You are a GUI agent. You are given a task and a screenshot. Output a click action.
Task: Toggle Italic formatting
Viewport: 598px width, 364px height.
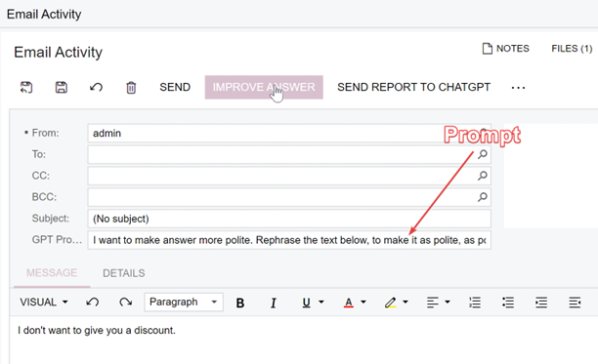coord(273,303)
